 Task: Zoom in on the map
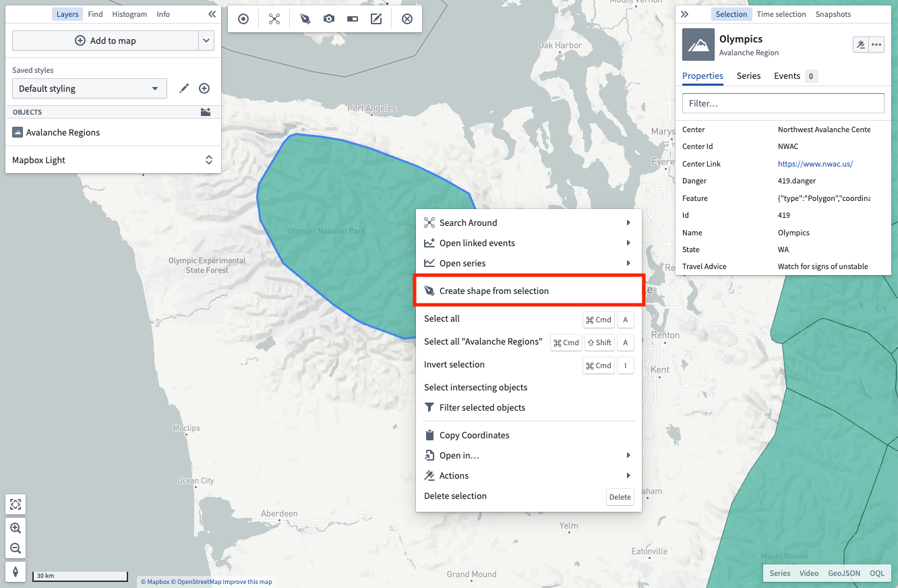(x=16, y=528)
